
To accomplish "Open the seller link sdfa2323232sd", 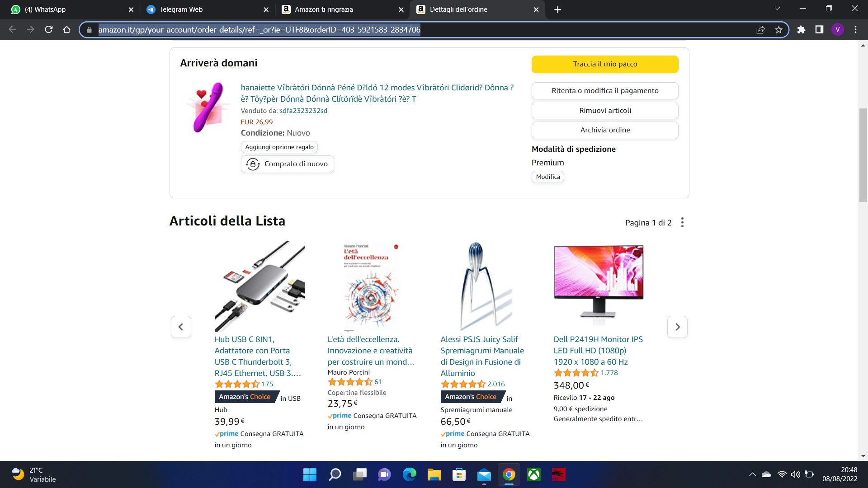I will tap(303, 111).
